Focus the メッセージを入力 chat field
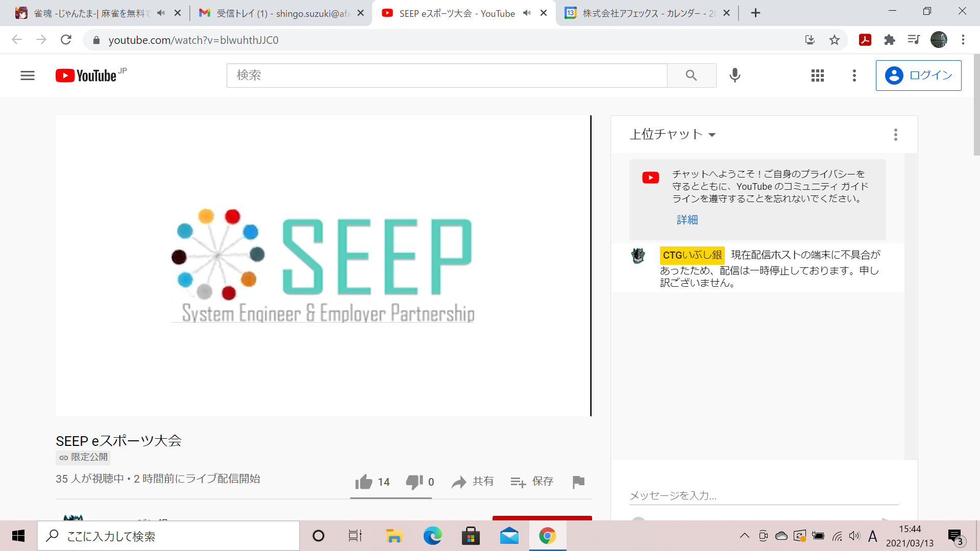This screenshot has height=551, width=980. (764, 495)
